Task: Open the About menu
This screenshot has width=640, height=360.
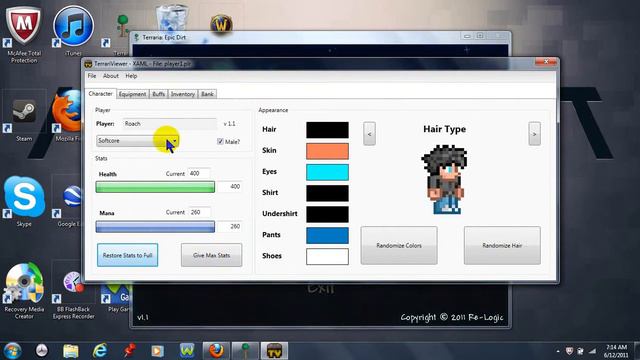Action: 111,76
